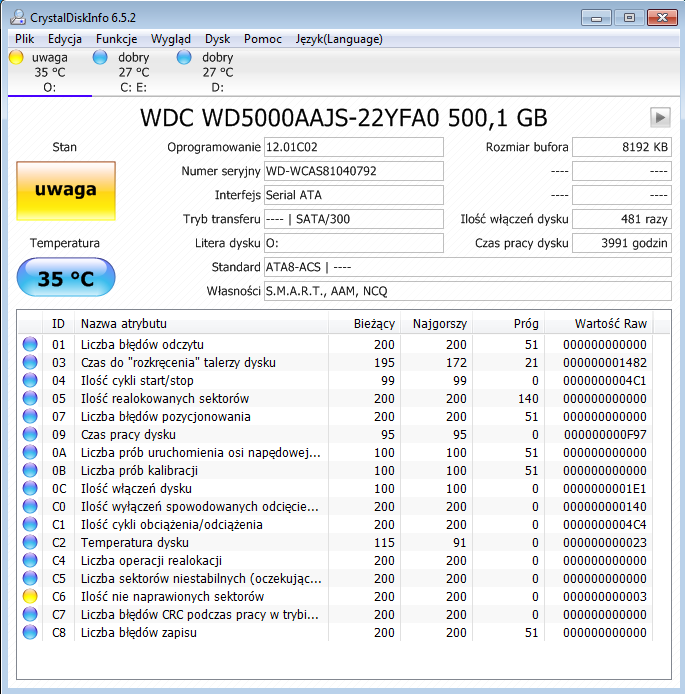Click the blue status icon for drive C: E:
Screen dimensions: 685x694
point(100,57)
